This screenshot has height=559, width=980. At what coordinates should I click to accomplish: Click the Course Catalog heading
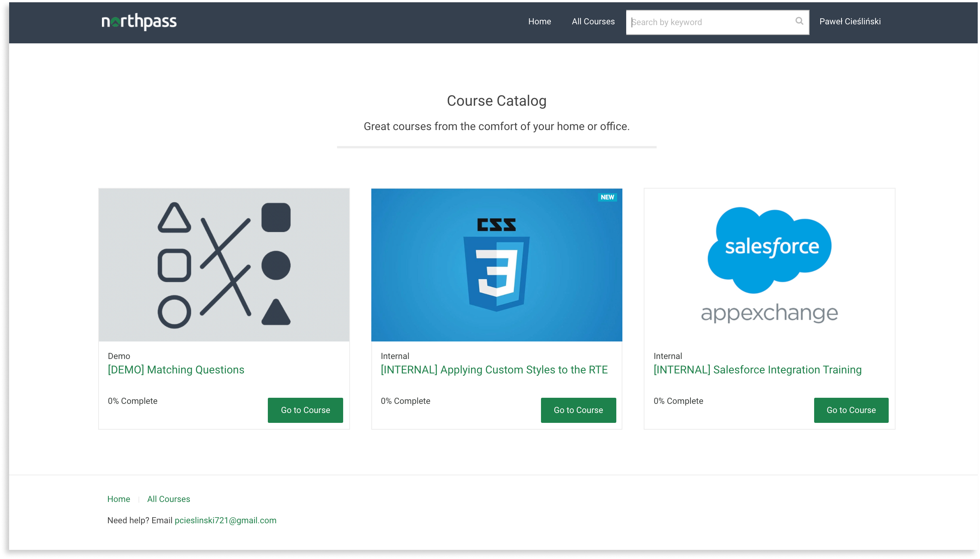(x=496, y=101)
